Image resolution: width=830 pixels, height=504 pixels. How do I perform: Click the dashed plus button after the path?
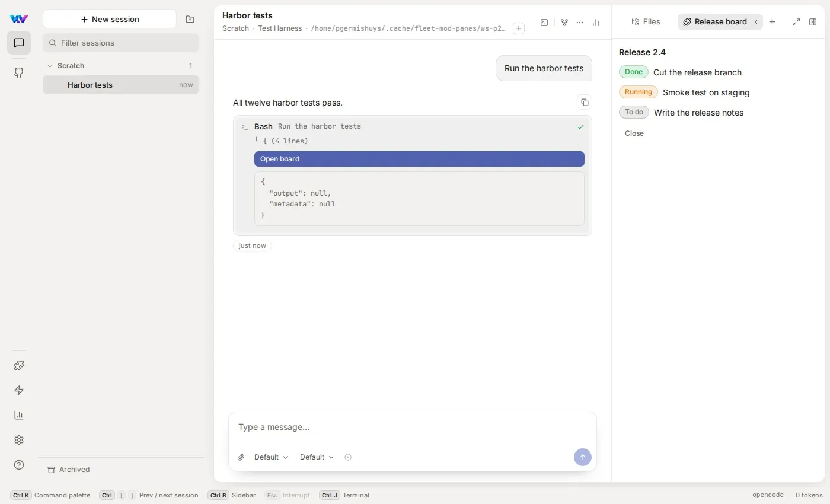[x=519, y=28]
